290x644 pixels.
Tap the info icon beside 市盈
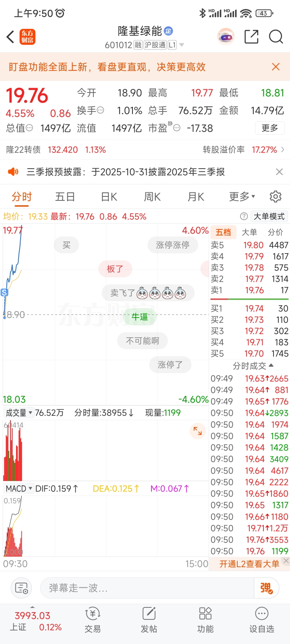coord(177,128)
